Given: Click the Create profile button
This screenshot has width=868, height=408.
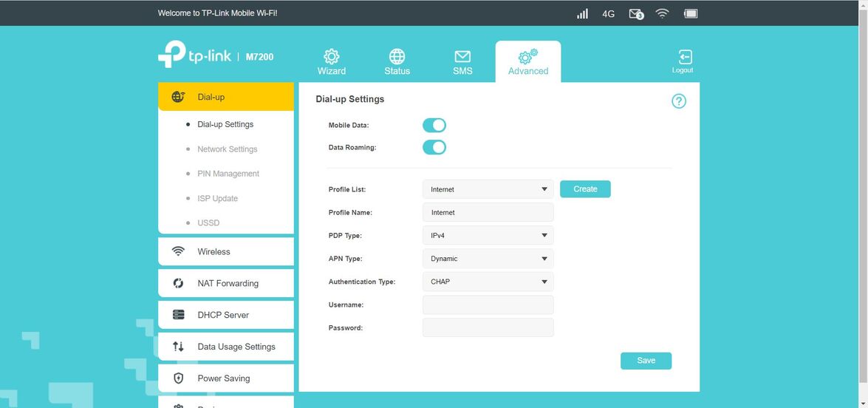Looking at the screenshot, I should 585,189.
